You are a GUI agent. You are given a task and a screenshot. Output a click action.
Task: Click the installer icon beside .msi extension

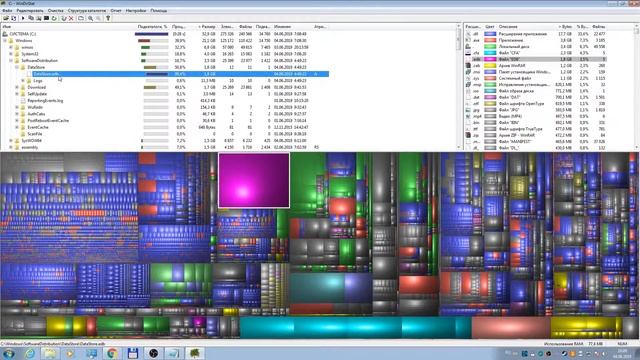[468, 72]
